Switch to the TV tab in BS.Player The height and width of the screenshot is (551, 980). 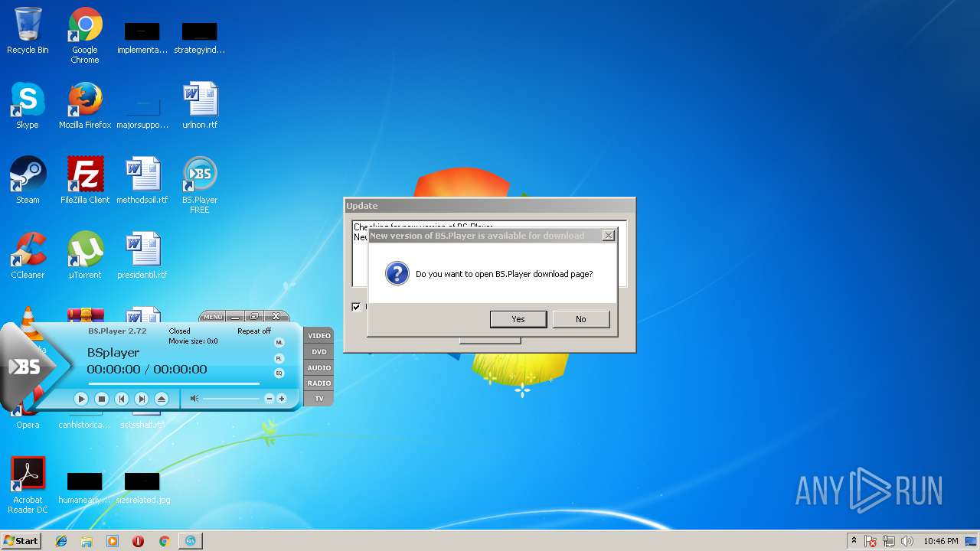[319, 399]
